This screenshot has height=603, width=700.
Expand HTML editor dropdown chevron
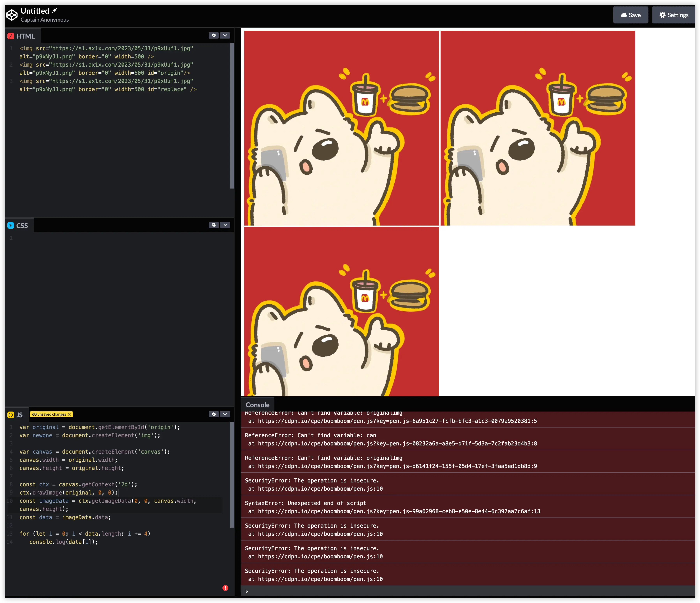click(225, 35)
